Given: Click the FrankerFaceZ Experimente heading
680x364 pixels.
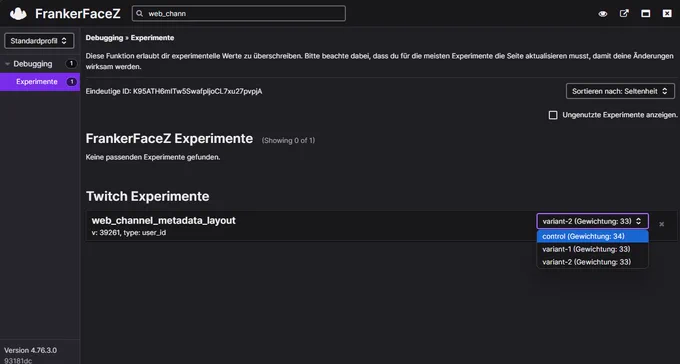Looking at the screenshot, I should click(x=169, y=138).
